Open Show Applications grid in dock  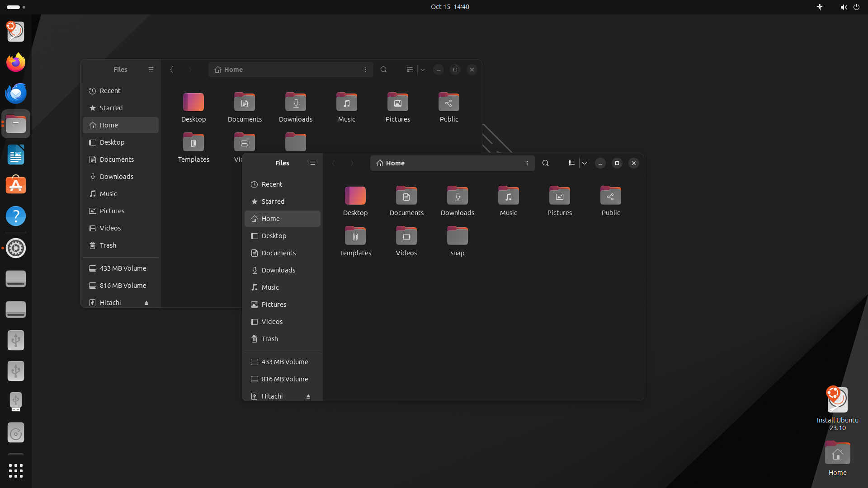click(x=16, y=471)
